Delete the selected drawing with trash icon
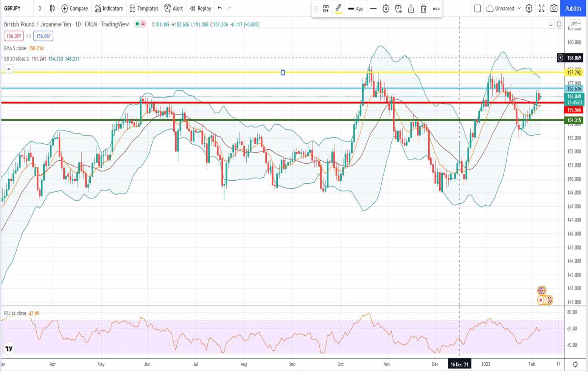This screenshot has width=588, height=372. pyautogui.click(x=423, y=9)
